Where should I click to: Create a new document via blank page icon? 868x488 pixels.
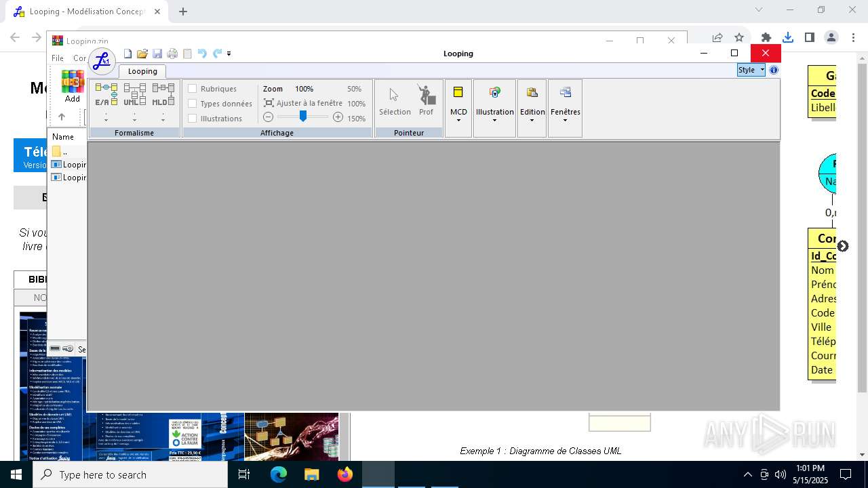[x=127, y=54]
